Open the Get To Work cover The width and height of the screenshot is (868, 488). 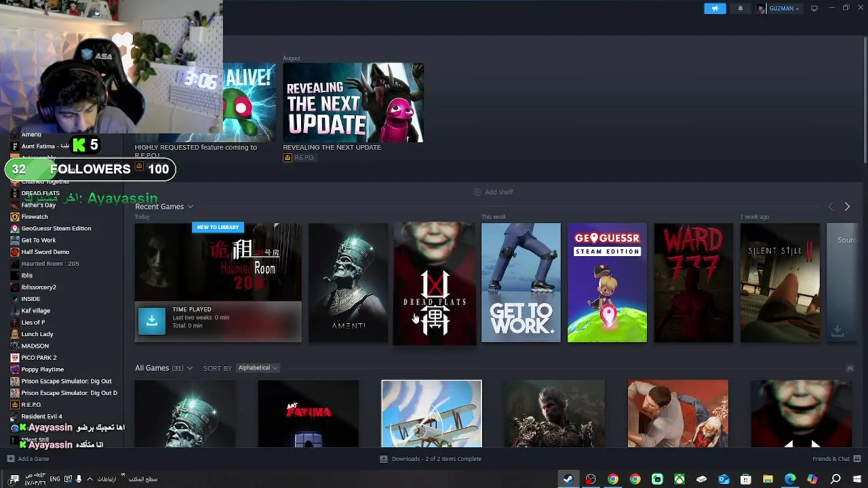(x=521, y=283)
